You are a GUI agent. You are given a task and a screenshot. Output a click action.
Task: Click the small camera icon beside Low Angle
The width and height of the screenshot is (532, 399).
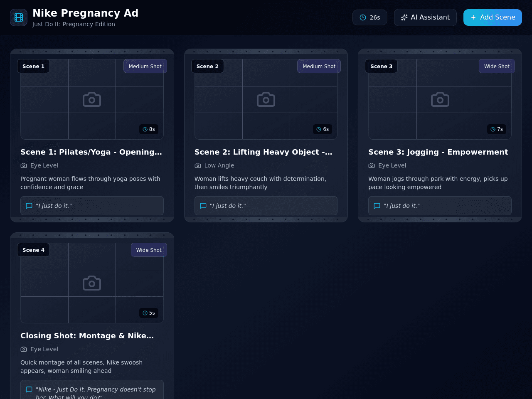pyautogui.click(x=198, y=165)
